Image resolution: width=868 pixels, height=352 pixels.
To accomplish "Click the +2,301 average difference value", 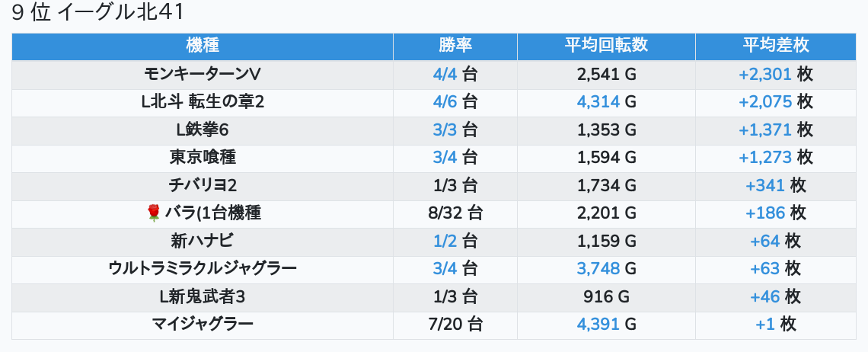I will click(x=765, y=75).
